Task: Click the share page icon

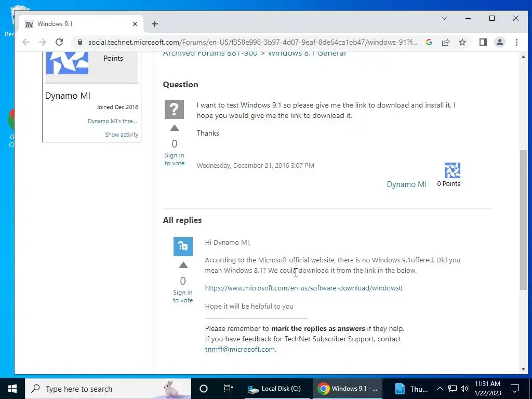Action: point(445,42)
